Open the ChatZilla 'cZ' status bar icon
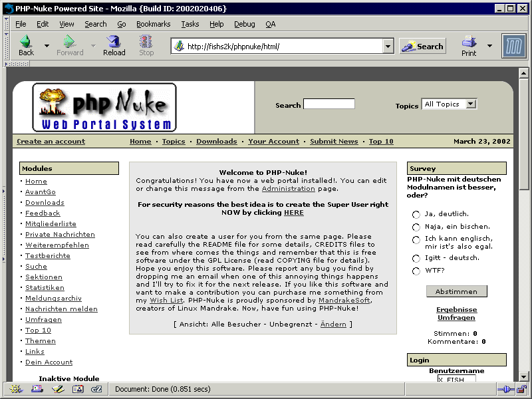Viewport: 532px width, 399px height. pyautogui.click(x=96, y=389)
